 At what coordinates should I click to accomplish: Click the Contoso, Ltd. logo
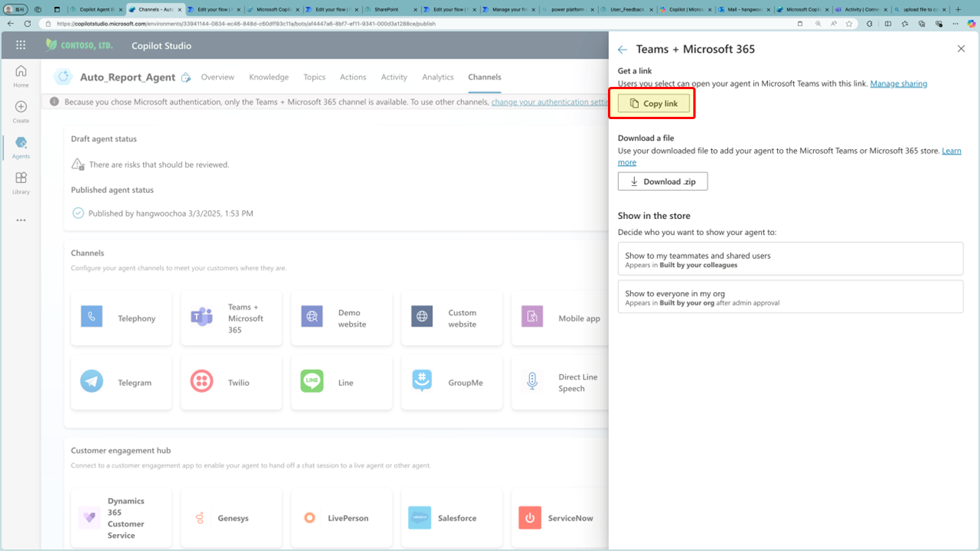(79, 45)
